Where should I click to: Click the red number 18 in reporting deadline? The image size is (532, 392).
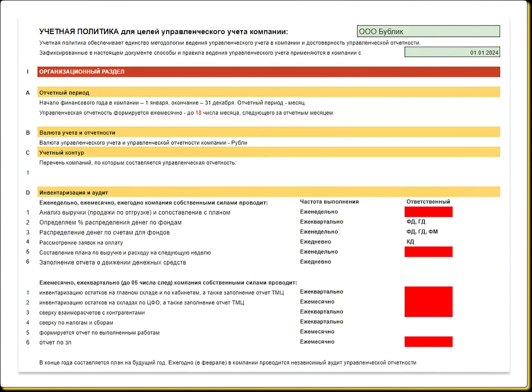pyautogui.click(x=198, y=113)
